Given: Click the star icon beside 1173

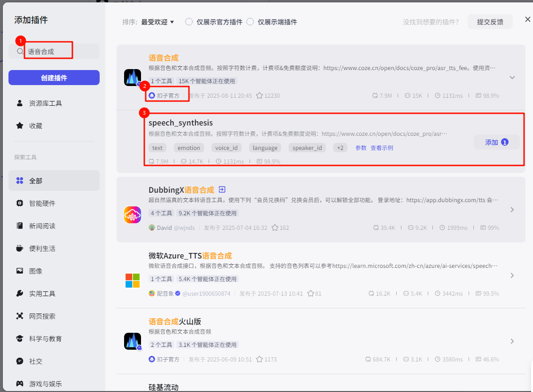Looking at the screenshot, I should (259, 359).
